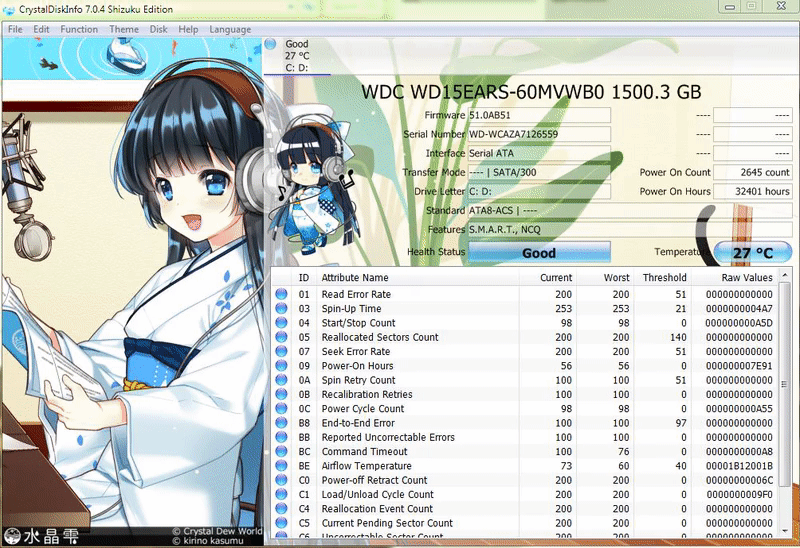Click the Good health status button
This screenshot has height=548, width=800.
tap(539, 253)
